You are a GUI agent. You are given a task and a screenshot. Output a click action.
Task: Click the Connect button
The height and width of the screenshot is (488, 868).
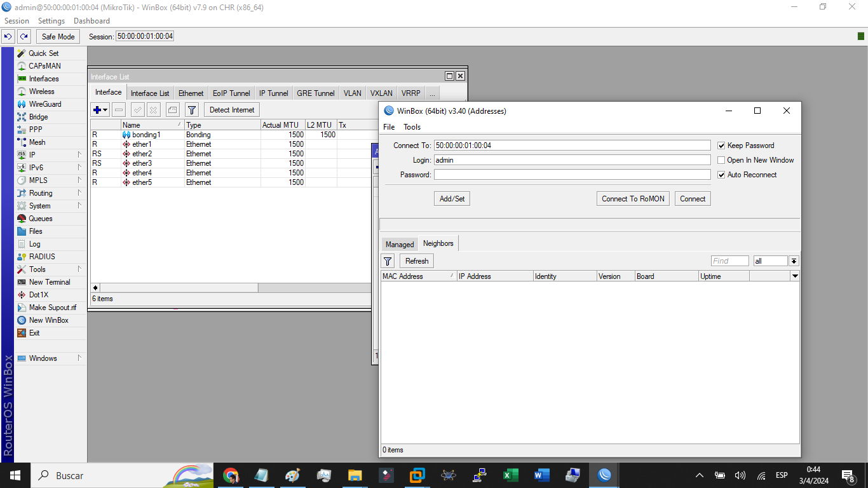pyautogui.click(x=693, y=199)
